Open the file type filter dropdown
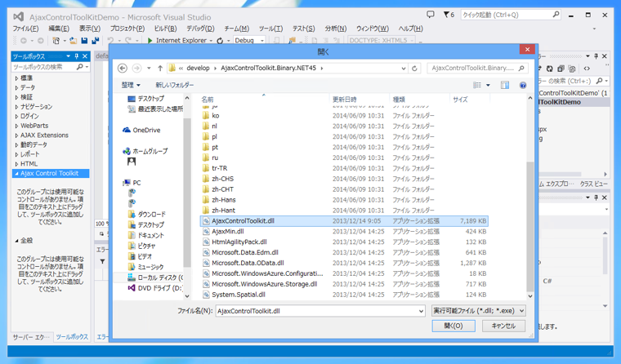Screen dimensions: 621x364 pyautogui.click(x=479, y=311)
